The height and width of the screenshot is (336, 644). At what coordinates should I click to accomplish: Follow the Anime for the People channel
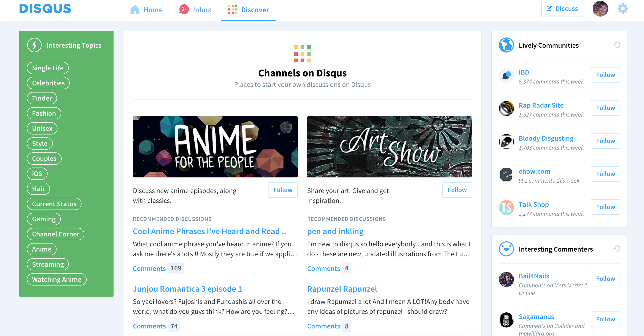point(282,190)
